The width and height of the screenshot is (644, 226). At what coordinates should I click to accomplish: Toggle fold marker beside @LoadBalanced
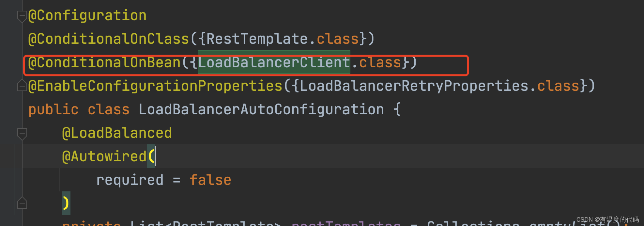tap(22, 134)
